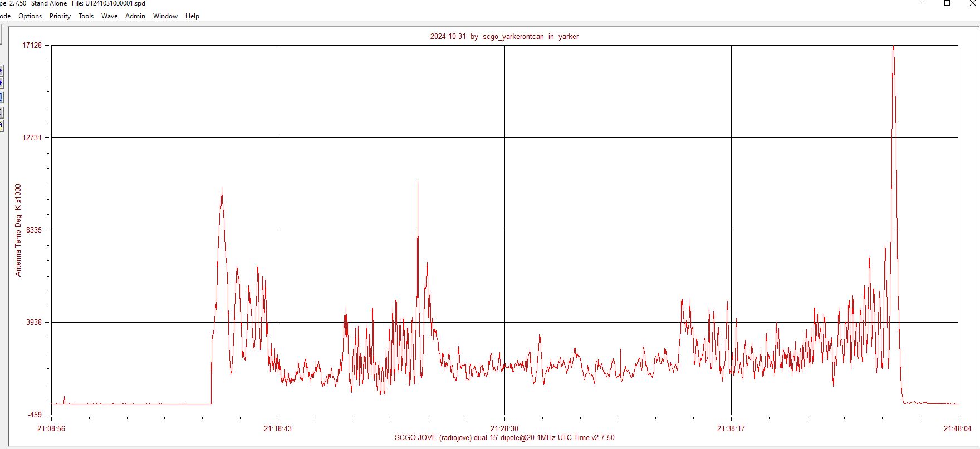980x449 pixels.
Task: Open the Help menu
Action: point(192,16)
